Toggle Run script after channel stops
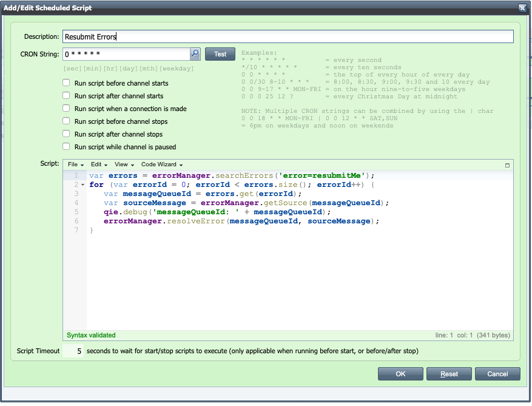 tap(66, 134)
